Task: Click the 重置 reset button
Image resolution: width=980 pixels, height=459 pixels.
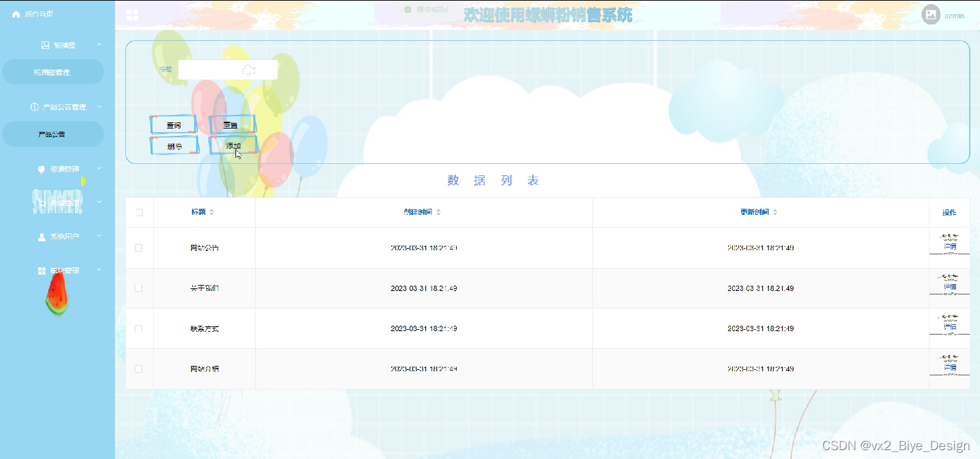Action: pyautogui.click(x=232, y=125)
